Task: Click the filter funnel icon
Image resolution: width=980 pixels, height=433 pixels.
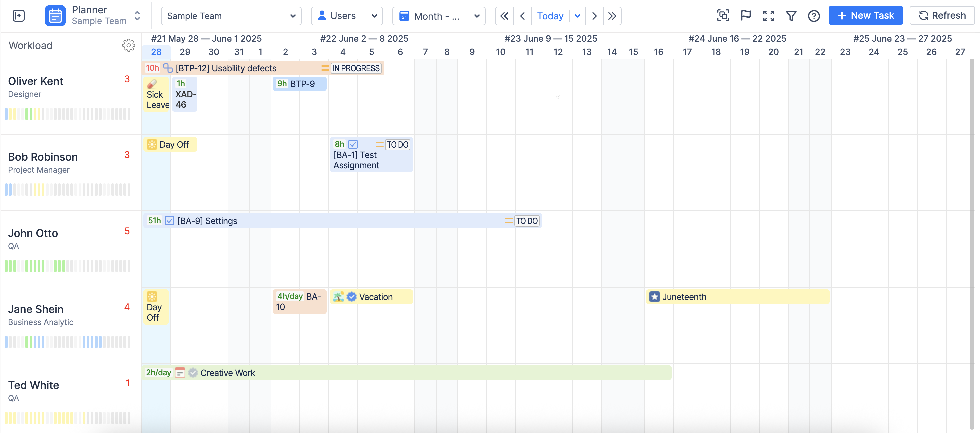Action: (x=791, y=16)
